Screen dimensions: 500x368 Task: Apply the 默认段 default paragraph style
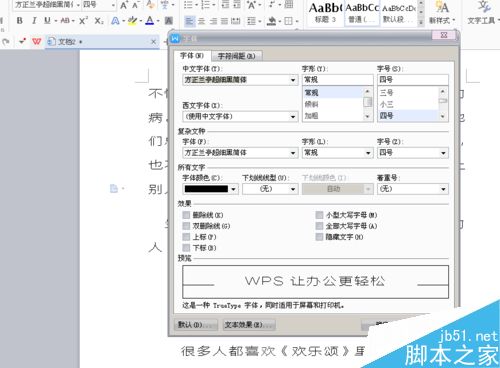point(398,13)
